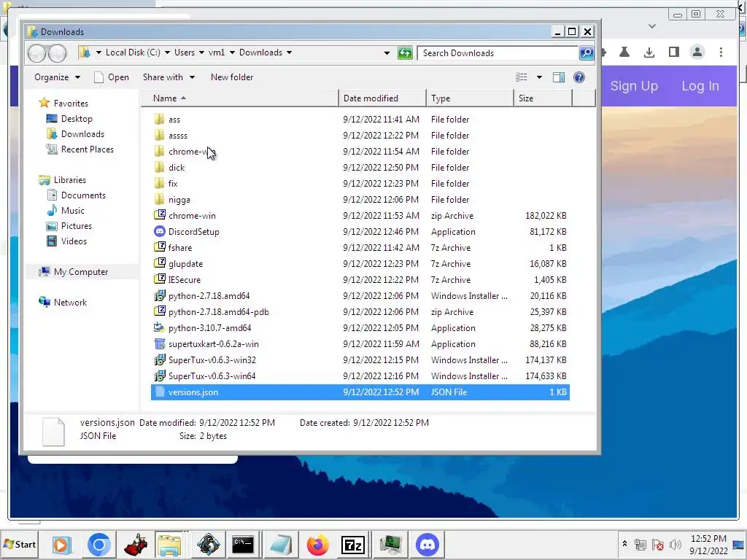The height and width of the screenshot is (560, 747).
Task: Toggle the preview pane icon
Action: point(558,77)
